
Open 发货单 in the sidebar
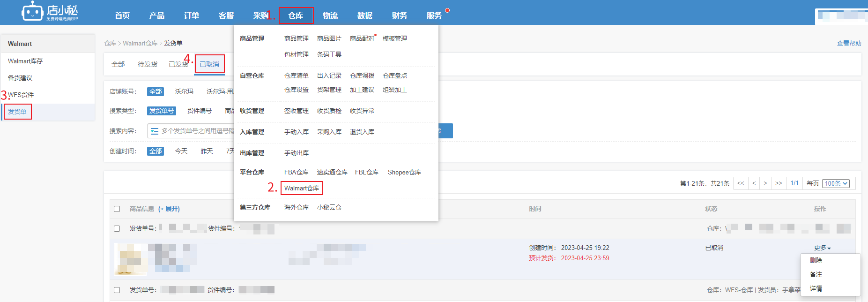17,112
